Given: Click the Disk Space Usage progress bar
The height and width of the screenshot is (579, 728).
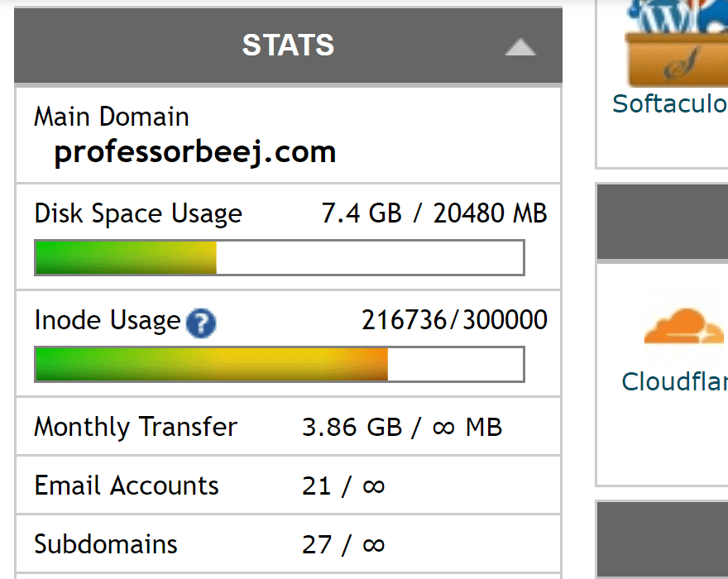Looking at the screenshot, I should pos(279,257).
